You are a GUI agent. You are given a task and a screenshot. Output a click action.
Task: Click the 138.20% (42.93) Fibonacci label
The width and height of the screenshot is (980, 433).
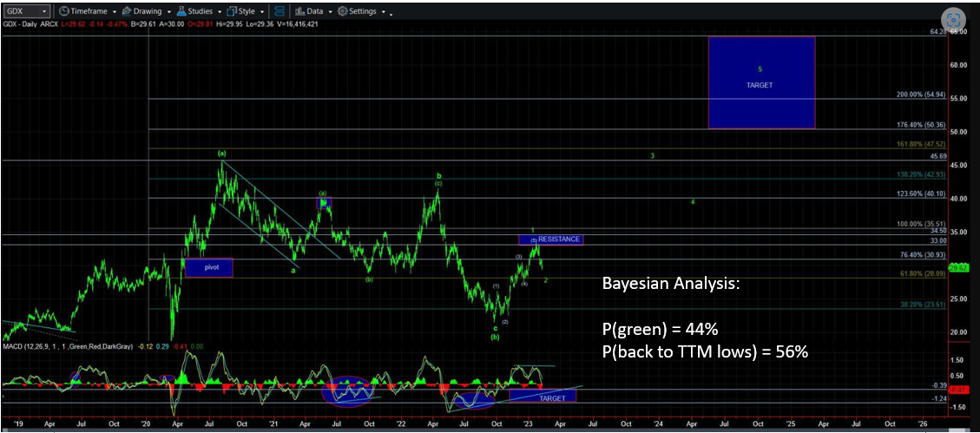coord(920,174)
